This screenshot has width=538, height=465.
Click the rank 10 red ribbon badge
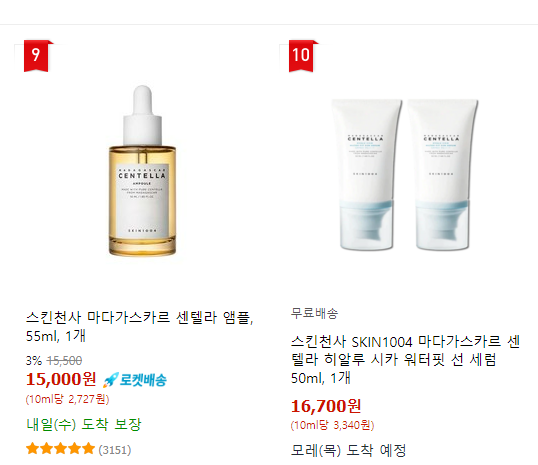click(x=301, y=56)
